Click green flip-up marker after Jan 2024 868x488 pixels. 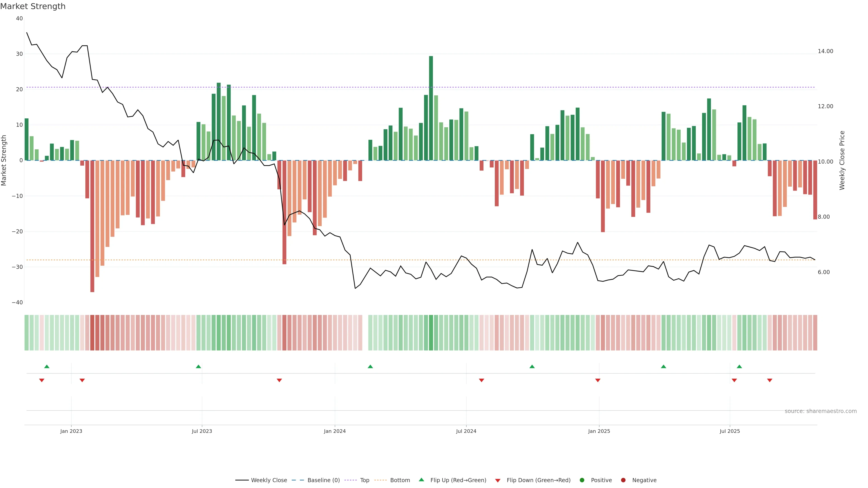pos(370,366)
